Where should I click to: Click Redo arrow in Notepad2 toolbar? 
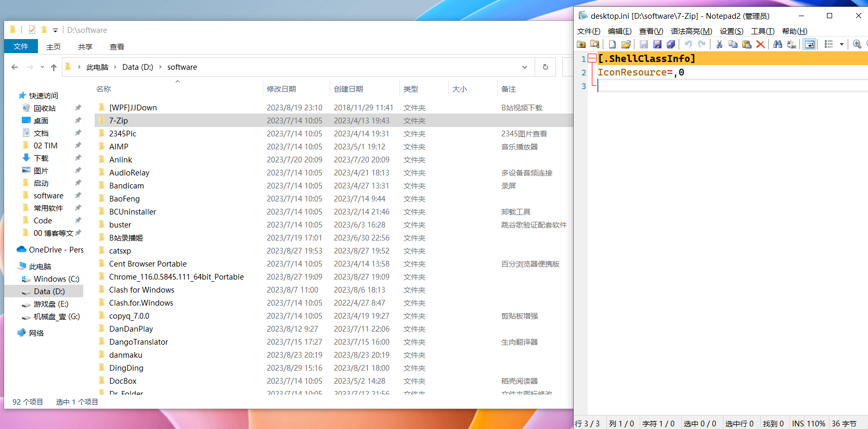click(x=702, y=45)
